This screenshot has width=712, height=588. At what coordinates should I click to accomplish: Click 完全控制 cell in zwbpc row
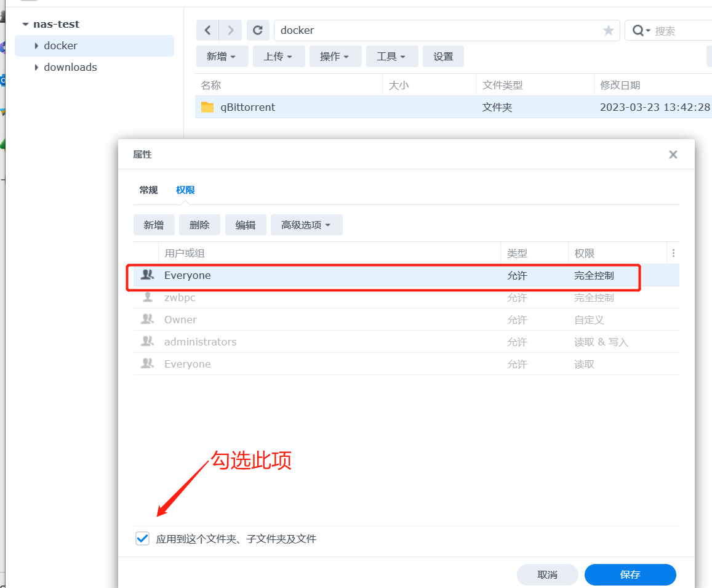594,297
